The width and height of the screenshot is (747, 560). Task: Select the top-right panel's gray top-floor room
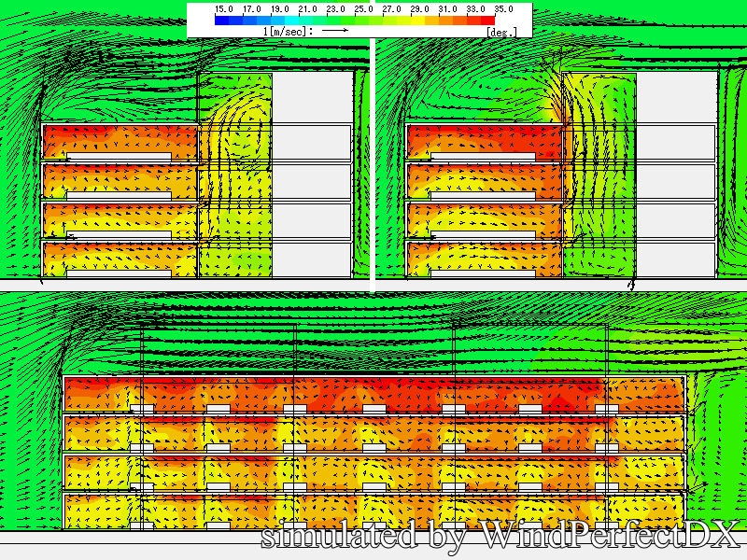(676, 97)
